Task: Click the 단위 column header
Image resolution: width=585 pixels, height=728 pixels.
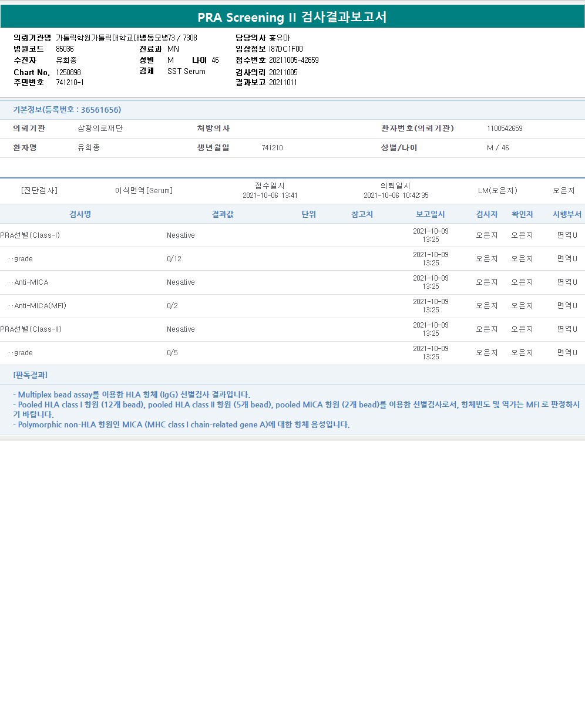Action: (309, 214)
